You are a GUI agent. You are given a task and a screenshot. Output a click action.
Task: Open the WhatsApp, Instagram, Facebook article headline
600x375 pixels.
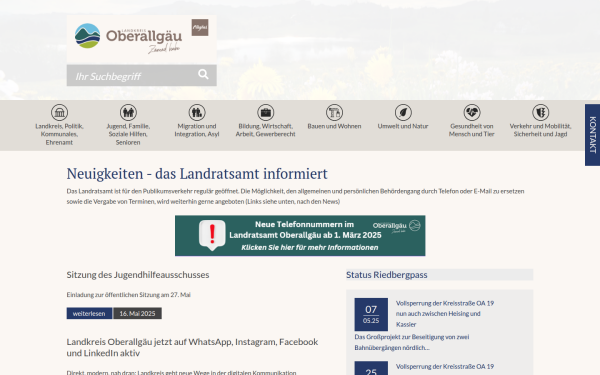pyautogui.click(x=192, y=347)
